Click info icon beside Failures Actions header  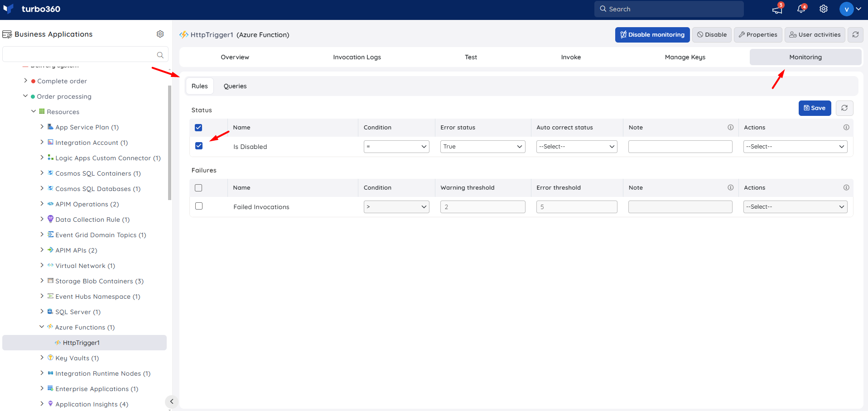click(846, 187)
